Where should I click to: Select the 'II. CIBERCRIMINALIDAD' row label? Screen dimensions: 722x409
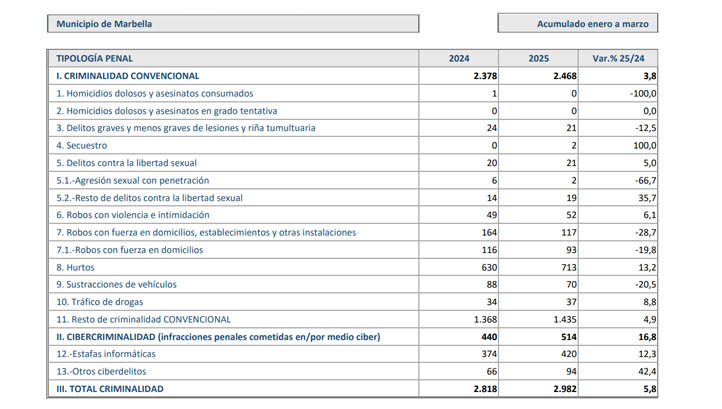pos(218,337)
